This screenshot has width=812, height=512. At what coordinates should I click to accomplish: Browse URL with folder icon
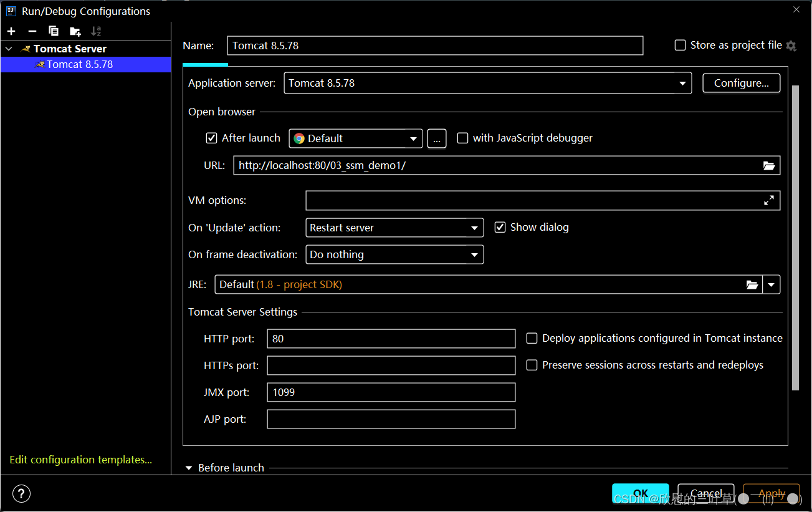point(769,165)
